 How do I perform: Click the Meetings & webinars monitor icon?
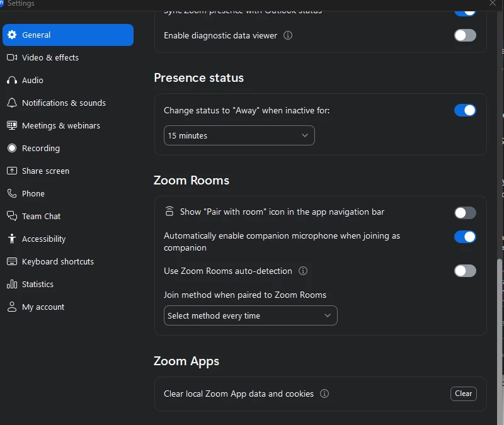(12, 125)
